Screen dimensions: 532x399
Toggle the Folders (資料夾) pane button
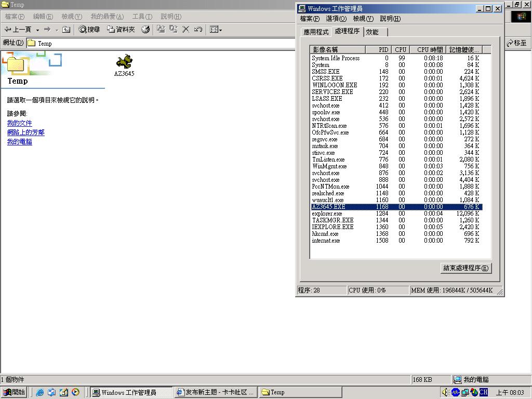pyautogui.click(x=121, y=30)
